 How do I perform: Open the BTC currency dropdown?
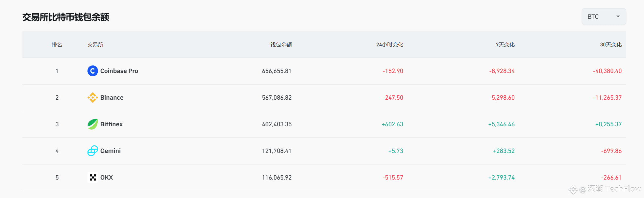(x=604, y=16)
